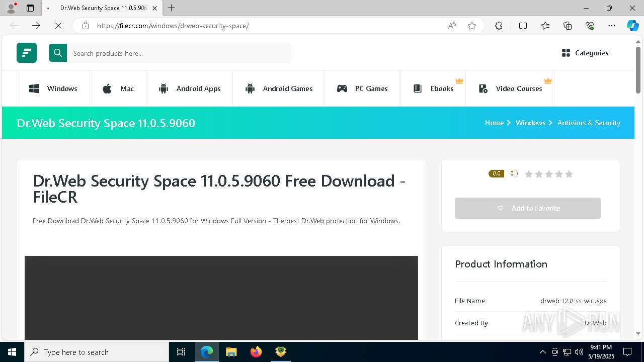Open the network tray icon
This screenshot has height=362, width=644.
point(567,352)
